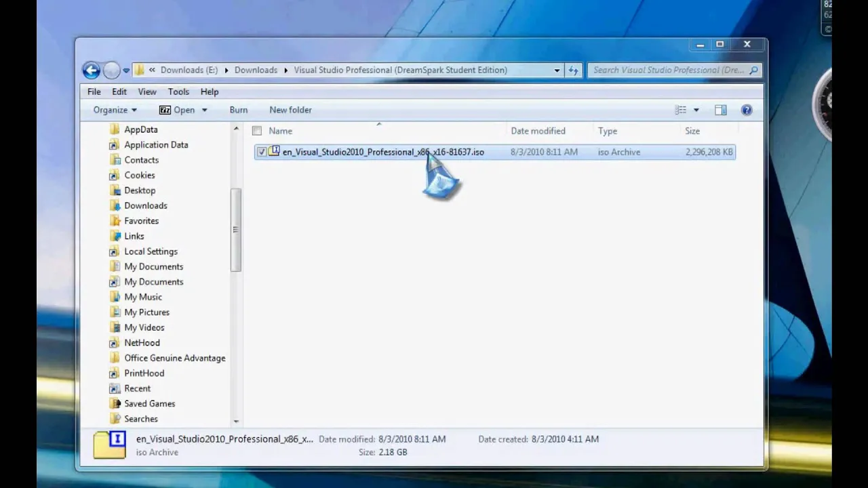Sort by Date modified column
This screenshot has height=488, width=868.
tap(538, 131)
